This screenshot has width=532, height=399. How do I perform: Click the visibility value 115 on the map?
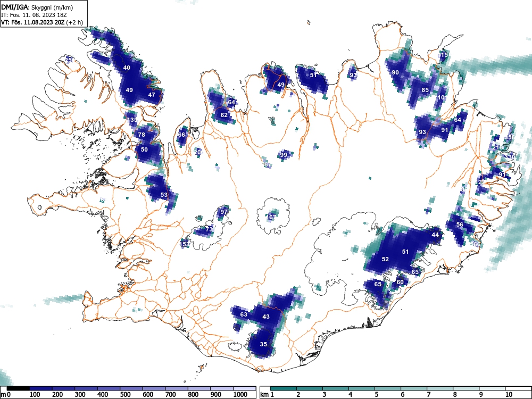tap(443, 55)
